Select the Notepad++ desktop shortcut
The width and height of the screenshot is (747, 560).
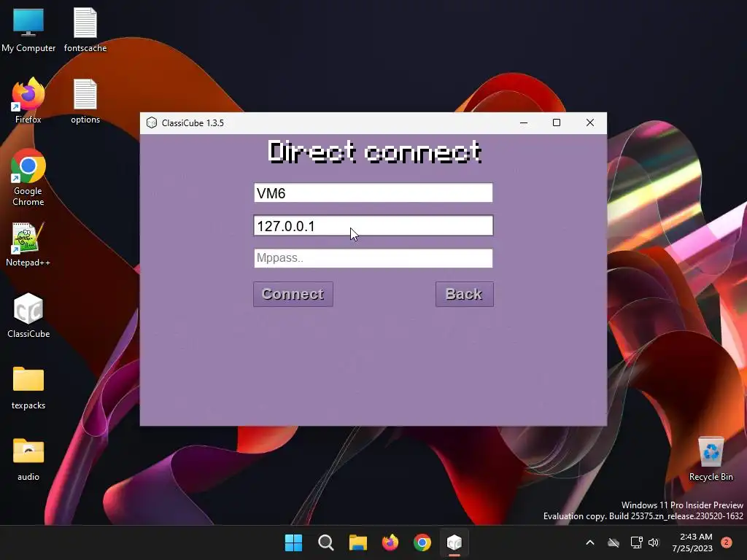28,245
